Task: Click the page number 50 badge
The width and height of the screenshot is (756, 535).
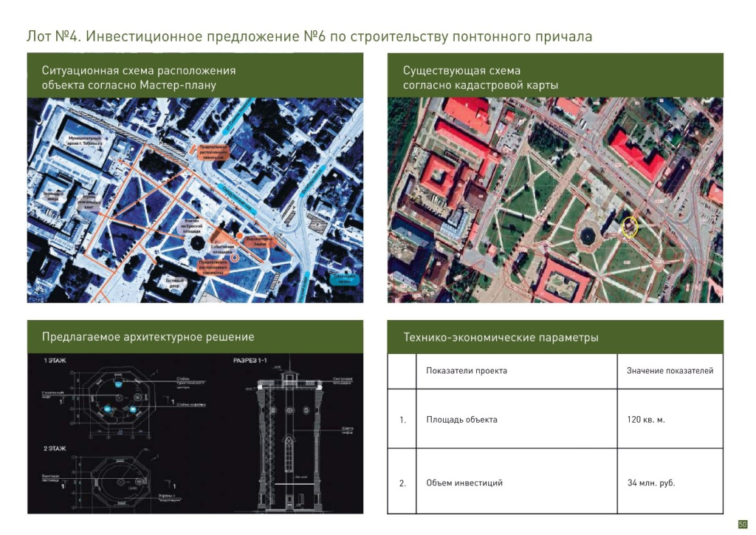Action: coord(743,524)
